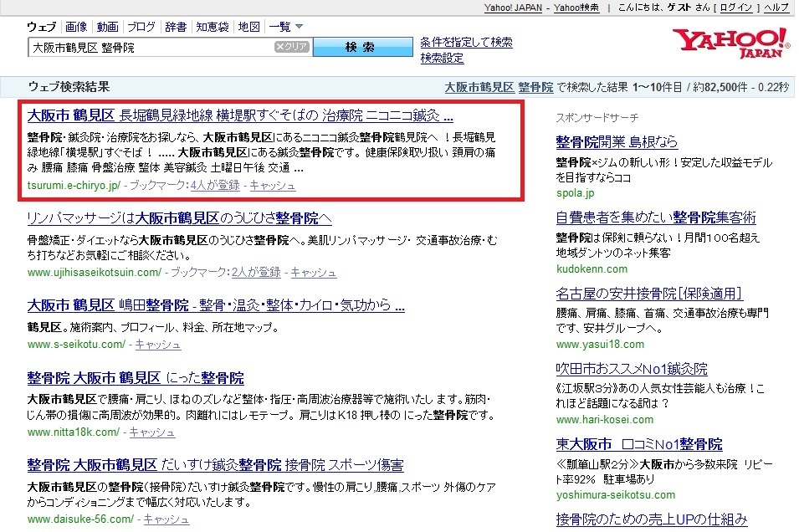Image resolution: width=799 pixels, height=532 pixels.
Task: Expand the 一覧 dropdown arrow
Action: [300, 27]
